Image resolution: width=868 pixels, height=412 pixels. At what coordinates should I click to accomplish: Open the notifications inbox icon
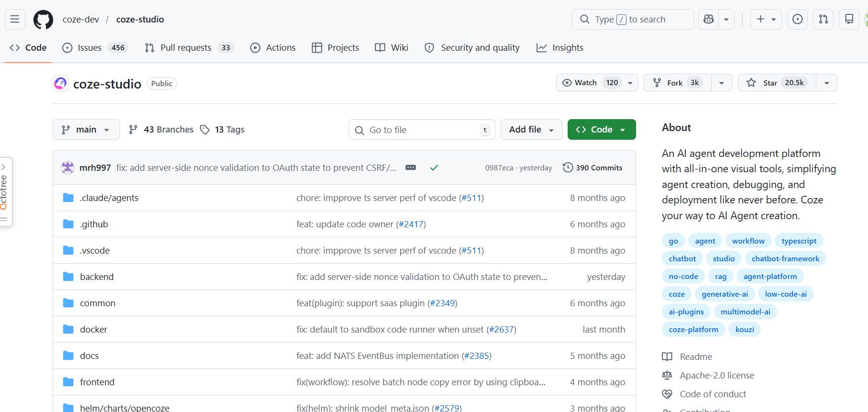pyautogui.click(x=849, y=19)
